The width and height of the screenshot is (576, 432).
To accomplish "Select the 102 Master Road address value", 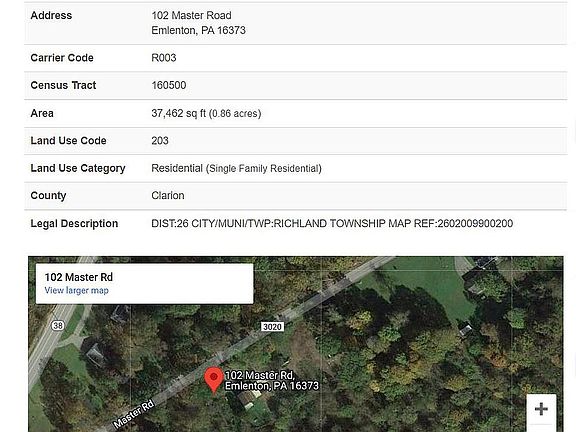I will 191,15.
